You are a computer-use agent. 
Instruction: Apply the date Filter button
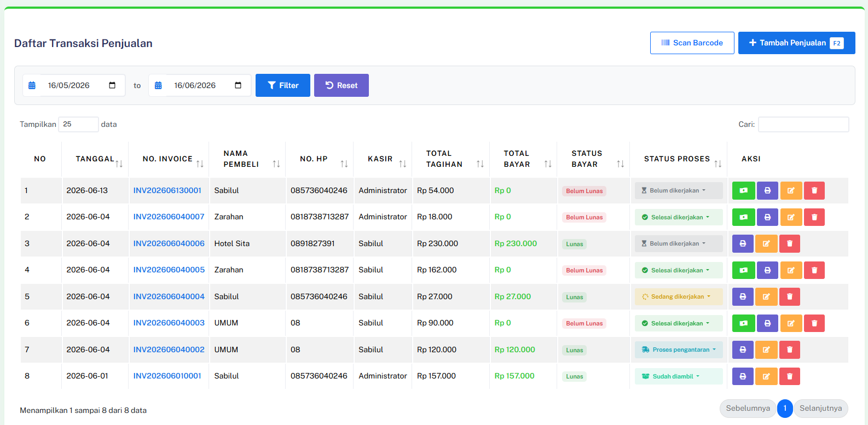[x=283, y=85]
